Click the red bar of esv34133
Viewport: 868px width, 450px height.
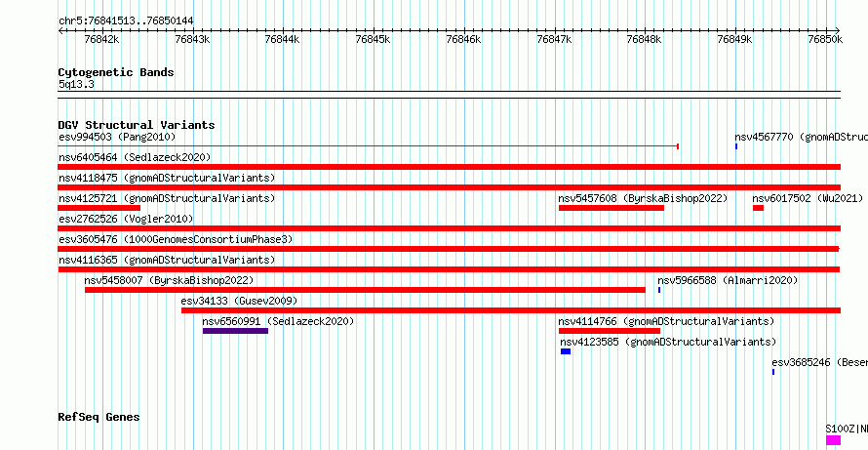point(511,310)
